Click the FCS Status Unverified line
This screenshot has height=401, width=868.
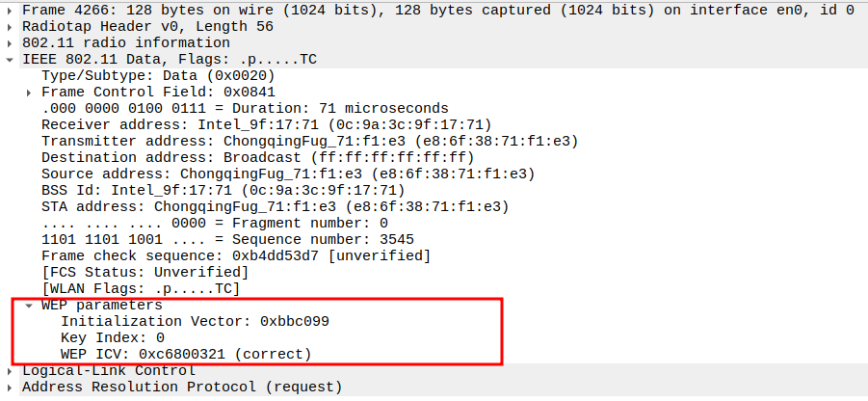pyautogui.click(x=138, y=273)
